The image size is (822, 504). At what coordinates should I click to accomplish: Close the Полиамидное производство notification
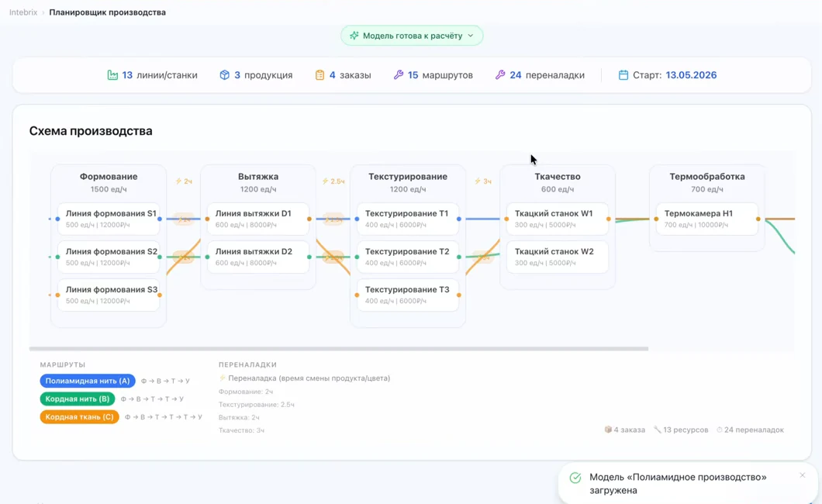click(x=802, y=475)
